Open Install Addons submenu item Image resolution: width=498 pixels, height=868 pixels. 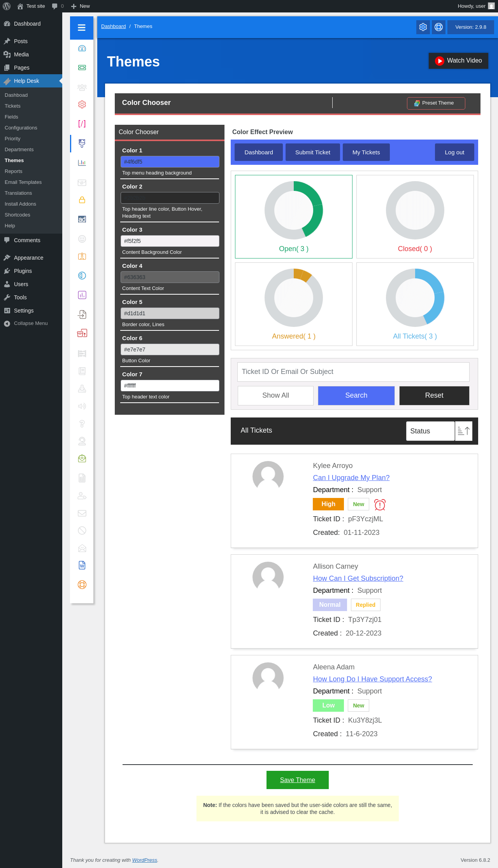[20, 204]
